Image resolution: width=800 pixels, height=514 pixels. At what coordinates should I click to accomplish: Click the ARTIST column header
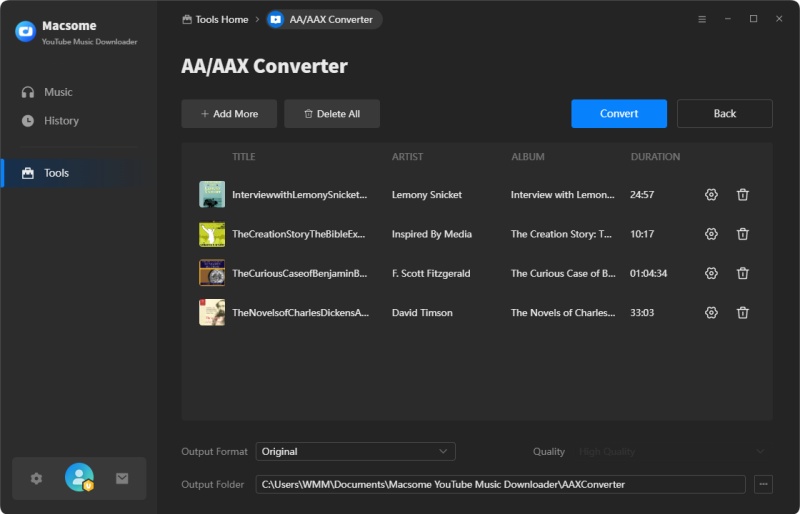click(x=407, y=157)
